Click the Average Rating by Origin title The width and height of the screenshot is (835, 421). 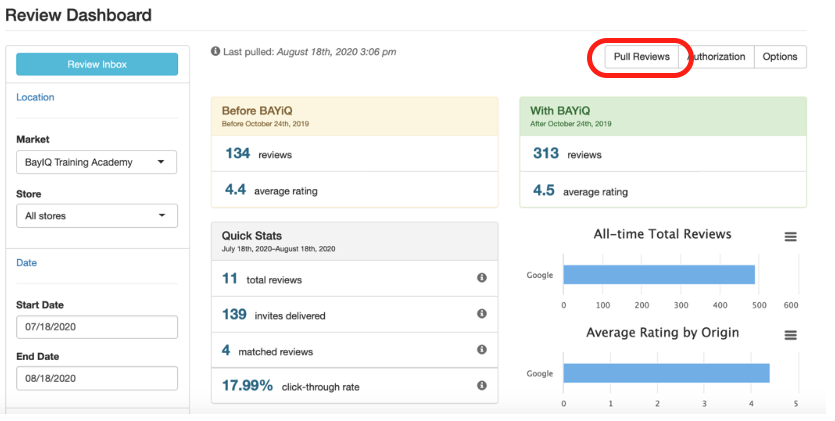(x=662, y=333)
